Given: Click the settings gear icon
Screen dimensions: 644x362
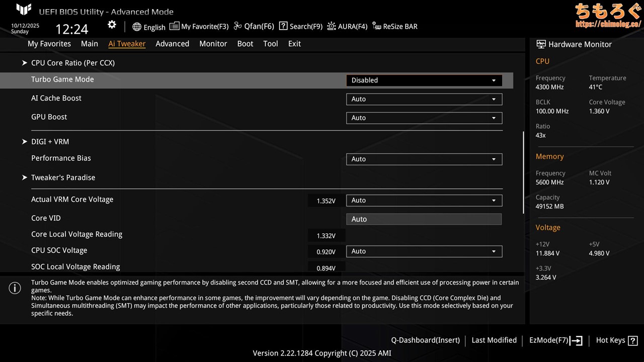Looking at the screenshot, I should point(112,25).
